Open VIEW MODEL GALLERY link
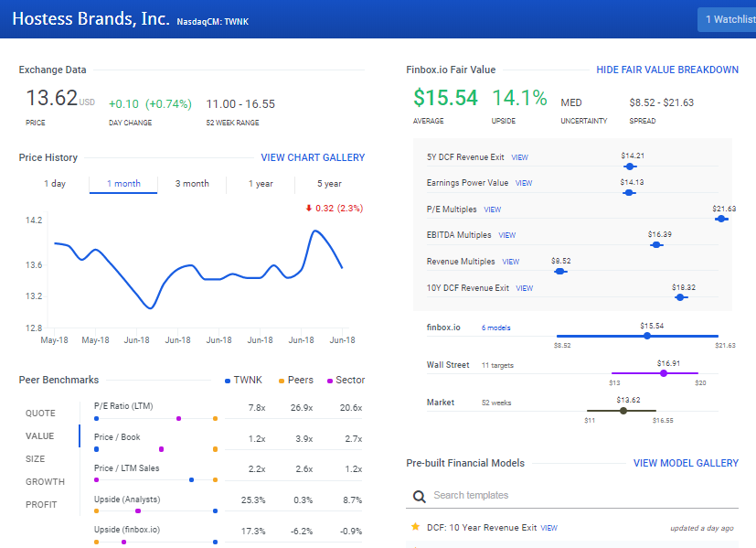 tap(686, 463)
